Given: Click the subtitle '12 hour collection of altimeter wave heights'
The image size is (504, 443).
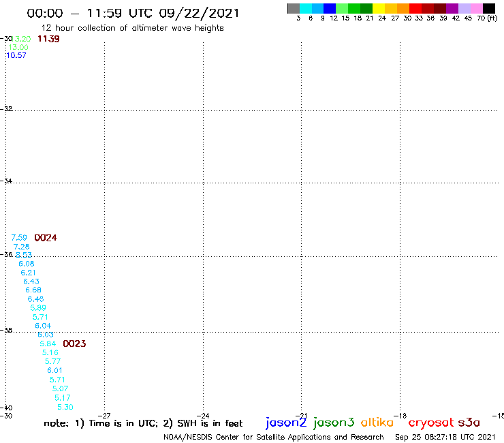Looking at the screenshot, I should (133, 29).
